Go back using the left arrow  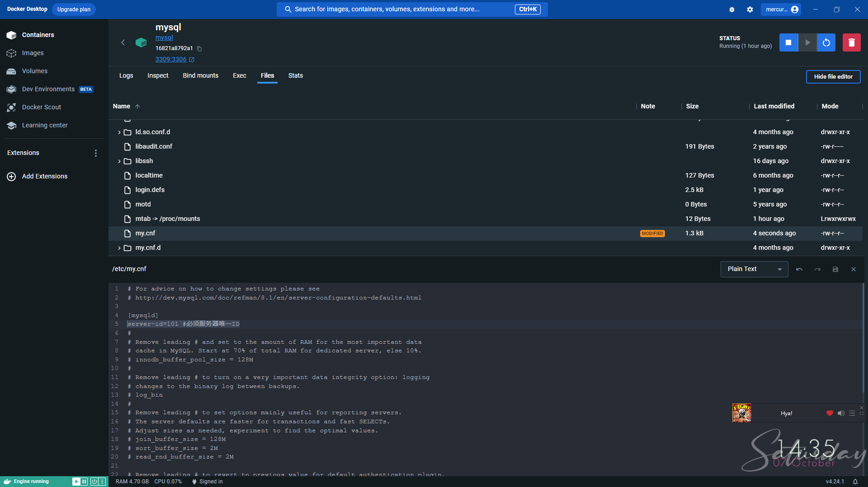coord(123,42)
